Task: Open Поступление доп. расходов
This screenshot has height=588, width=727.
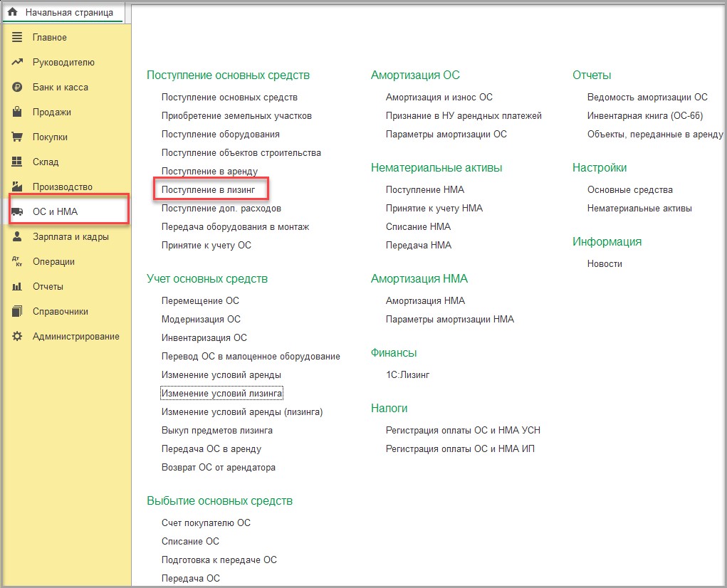Action: click(x=221, y=209)
